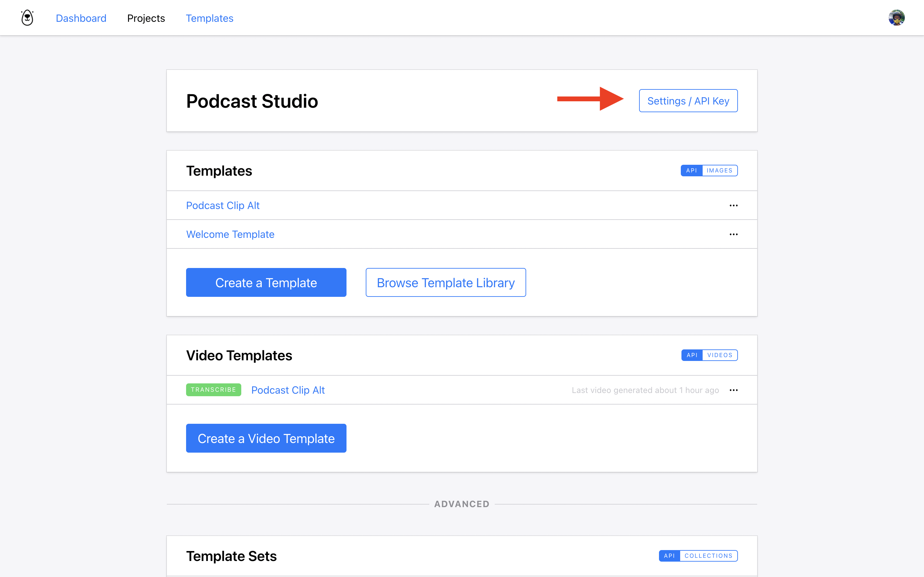Screen dimensions: 924x577
Task: Click Create a Video Template button
Action: coord(266,438)
